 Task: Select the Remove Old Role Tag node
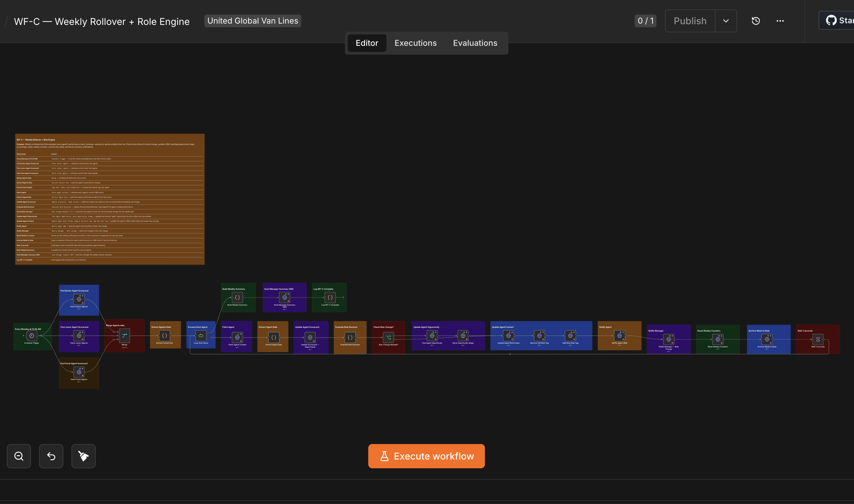click(539, 336)
